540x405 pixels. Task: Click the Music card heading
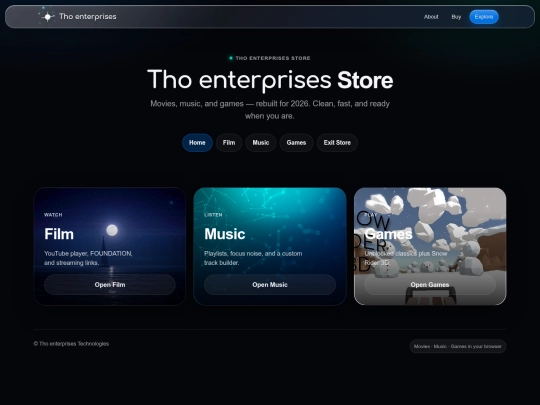[225, 234]
